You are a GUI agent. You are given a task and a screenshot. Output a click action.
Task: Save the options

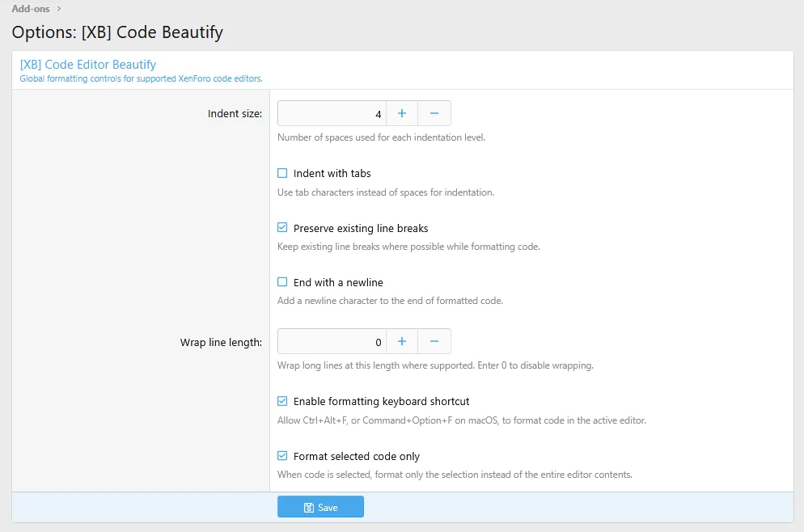click(x=320, y=507)
